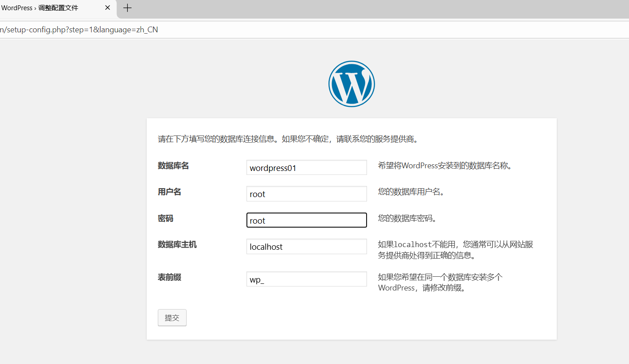Click the 请修改前缀 hint text
Viewport: 629px width, 364px height.
(x=440, y=283)
